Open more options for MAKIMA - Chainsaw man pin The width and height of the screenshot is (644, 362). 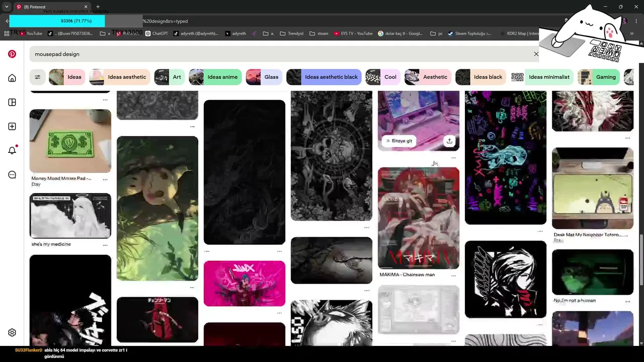[453, 275]
